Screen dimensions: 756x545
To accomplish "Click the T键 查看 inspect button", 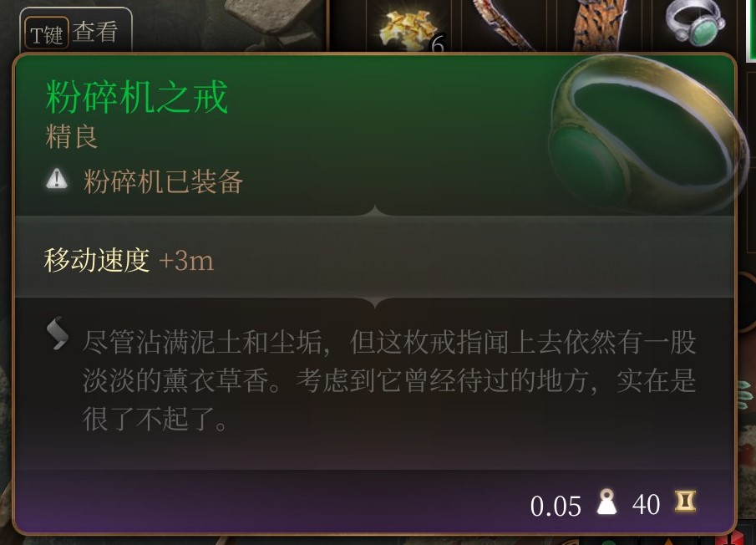I will tap(76, 31).
